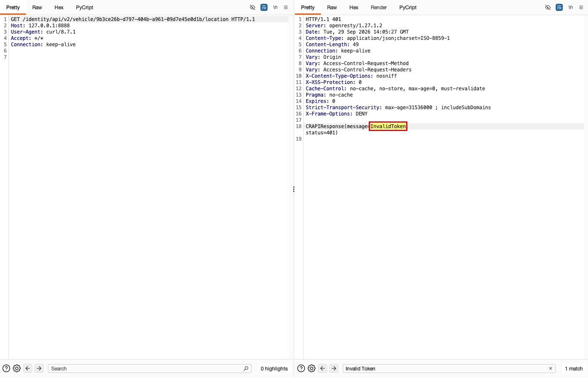Click the highlighted InvalidToken text in response
Viewport: 588px width, 378px height.
388,126
